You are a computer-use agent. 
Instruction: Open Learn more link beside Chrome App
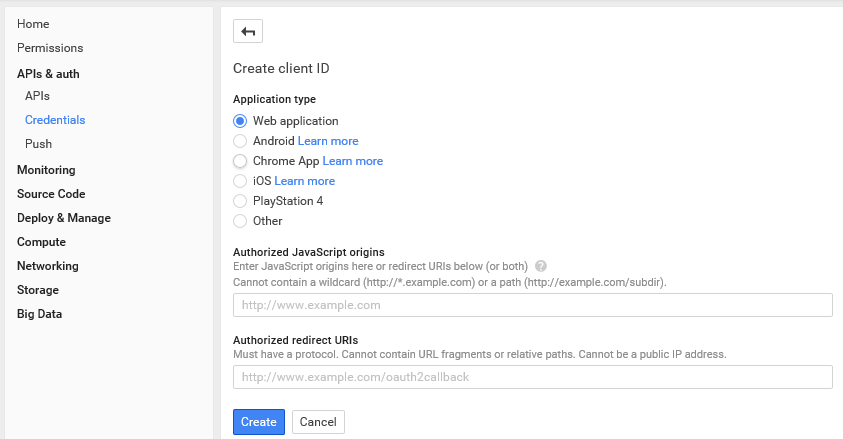tap(353, 161)
